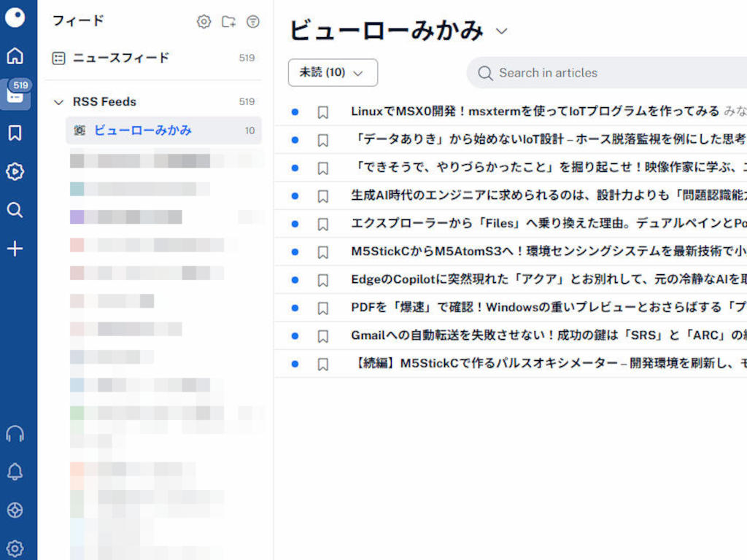Toggle unread dot on 生成AI時代のエンジニア article
Screen dimensions: 747x560
click(295, 196)
